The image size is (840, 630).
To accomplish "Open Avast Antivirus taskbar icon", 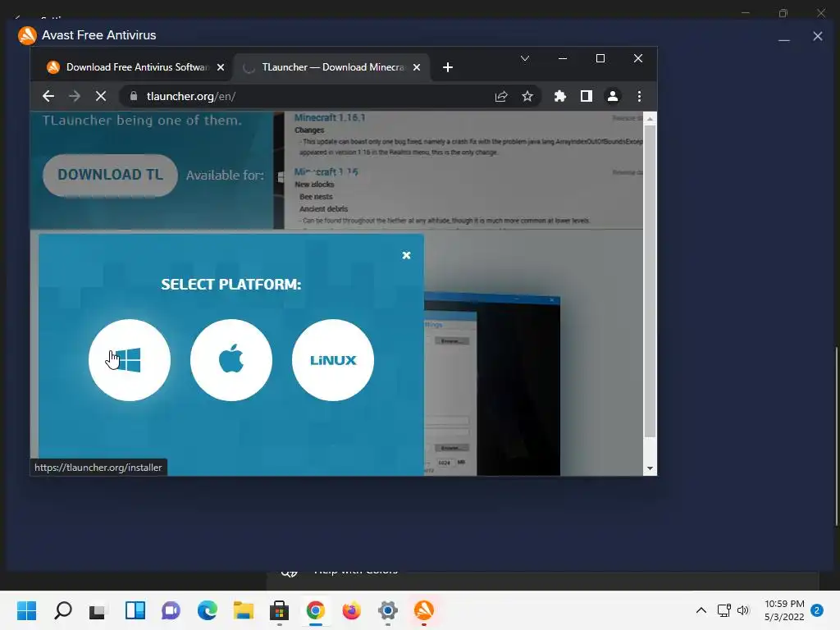I will click(424, 610).
